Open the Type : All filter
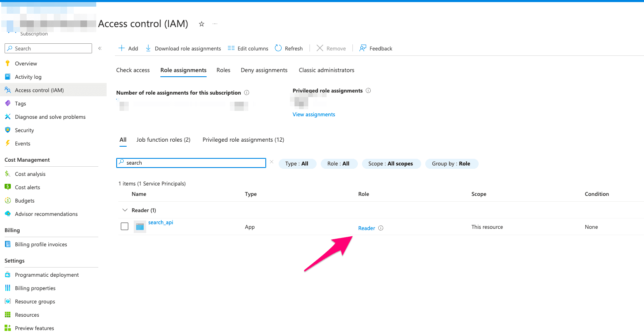The image size is (644, 333). click(297, 164)
